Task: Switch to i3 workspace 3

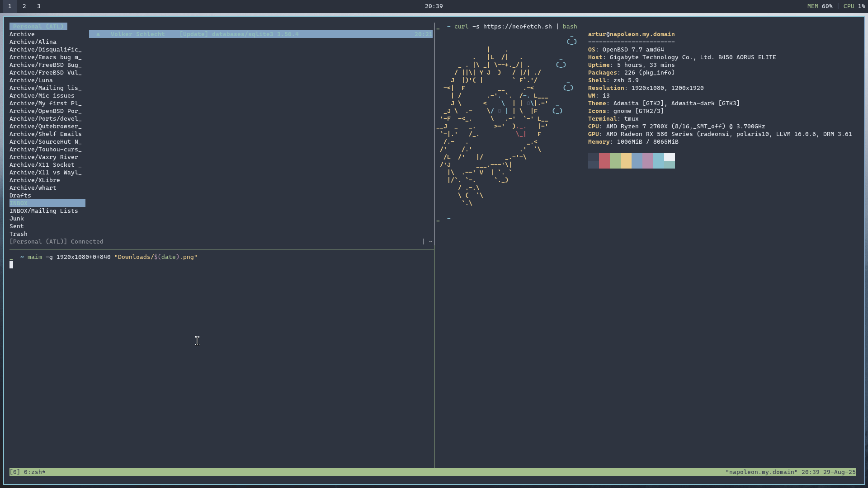Action: 39,6
